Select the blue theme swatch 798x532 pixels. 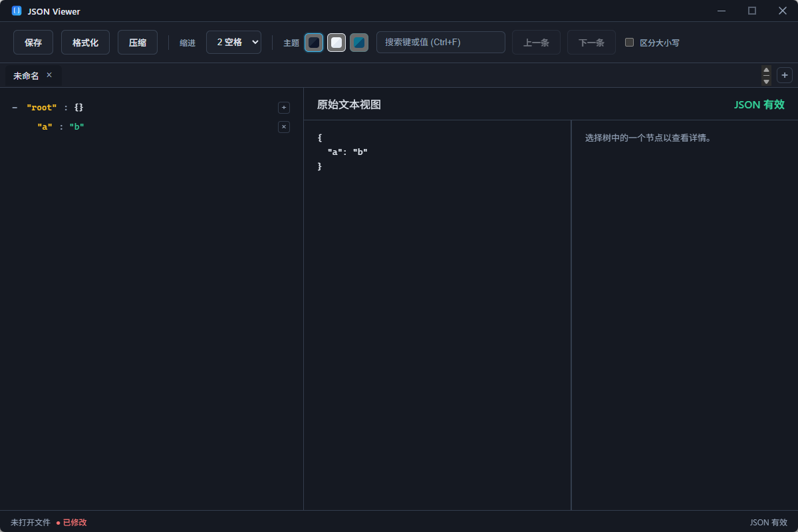tap(358, 42)
